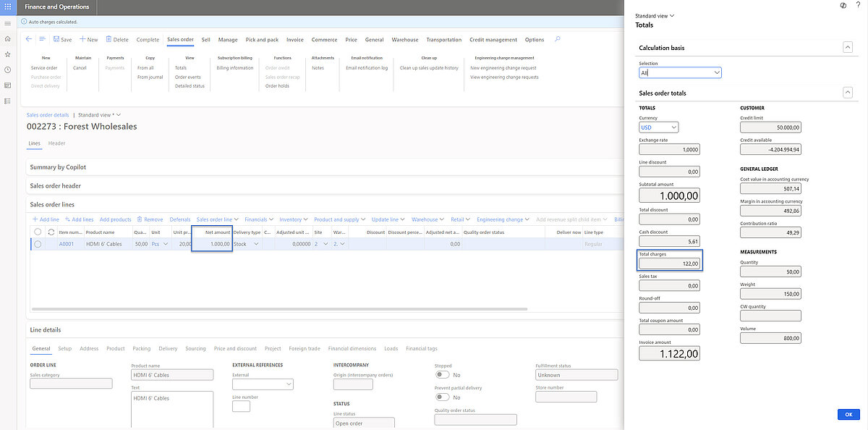Click the Sales order details link

pos(48,115)
